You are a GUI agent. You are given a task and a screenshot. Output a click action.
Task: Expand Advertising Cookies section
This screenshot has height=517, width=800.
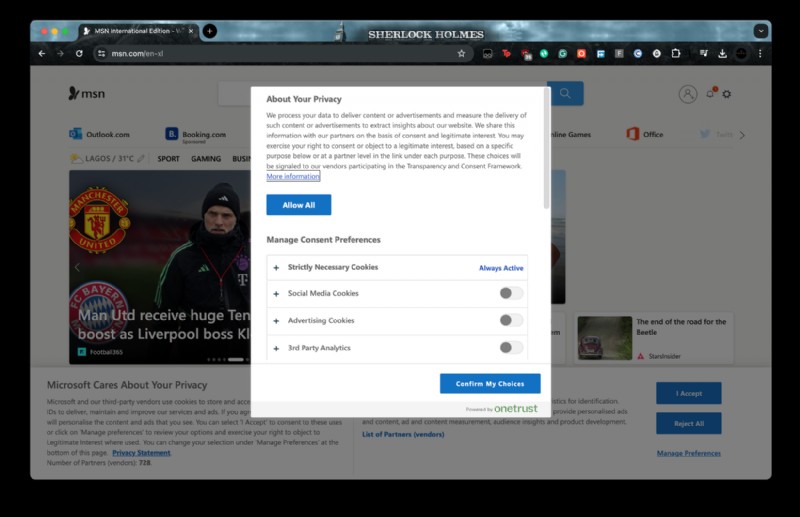point(276,321)
